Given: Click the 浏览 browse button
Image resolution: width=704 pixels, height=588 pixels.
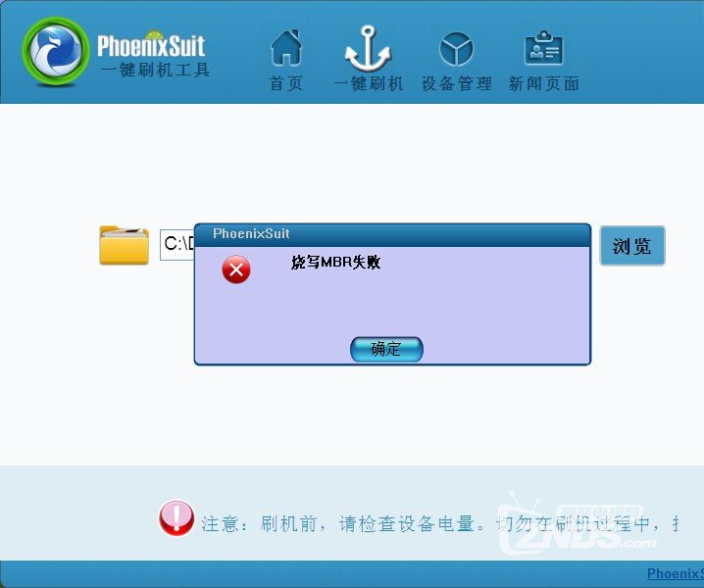Looking at the screenshot, I should tap(632, 246).
